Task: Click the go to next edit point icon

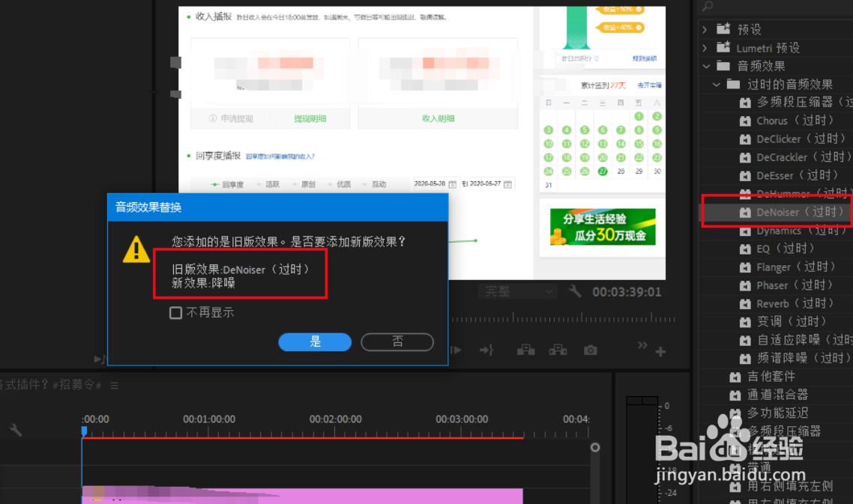Action: coord(488,350)
